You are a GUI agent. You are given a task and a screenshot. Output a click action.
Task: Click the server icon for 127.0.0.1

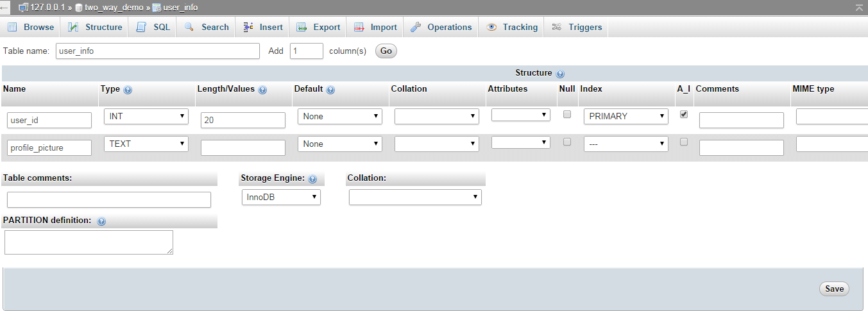coord(24,8)
